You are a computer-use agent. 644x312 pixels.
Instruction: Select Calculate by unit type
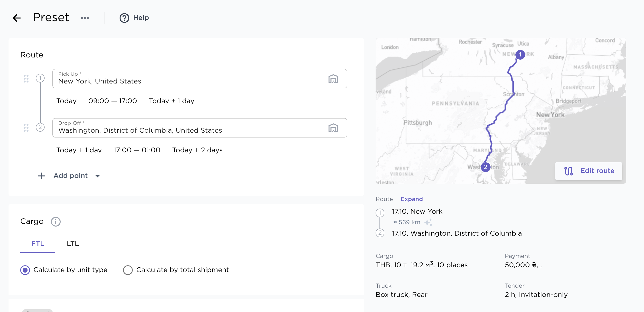(x=25, y=270)
